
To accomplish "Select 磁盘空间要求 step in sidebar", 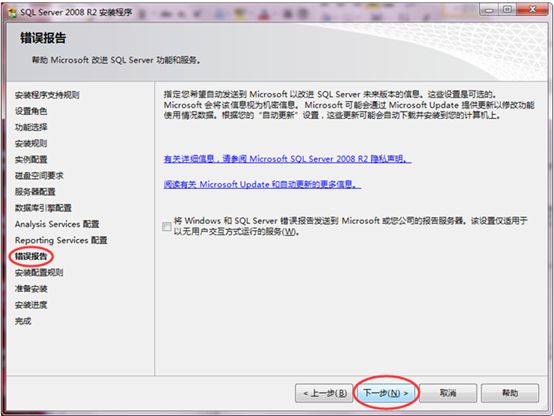I will click(x=39, y=176).
